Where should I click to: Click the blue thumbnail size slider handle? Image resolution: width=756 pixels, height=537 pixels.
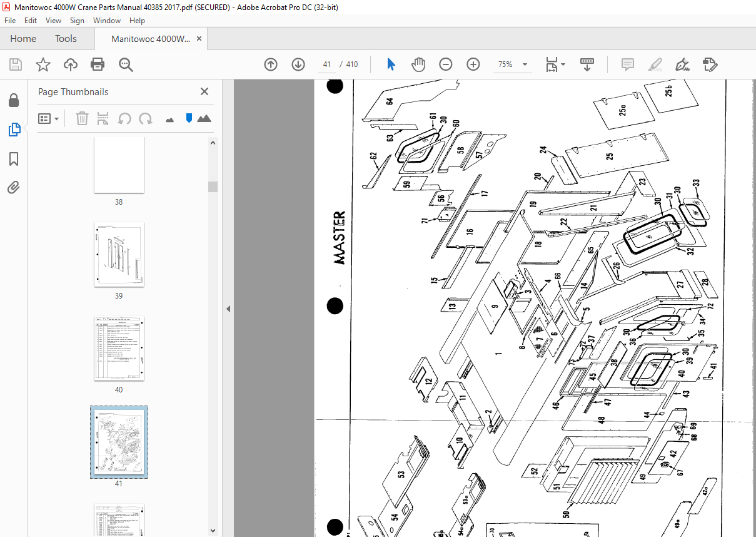coord(189,118)
